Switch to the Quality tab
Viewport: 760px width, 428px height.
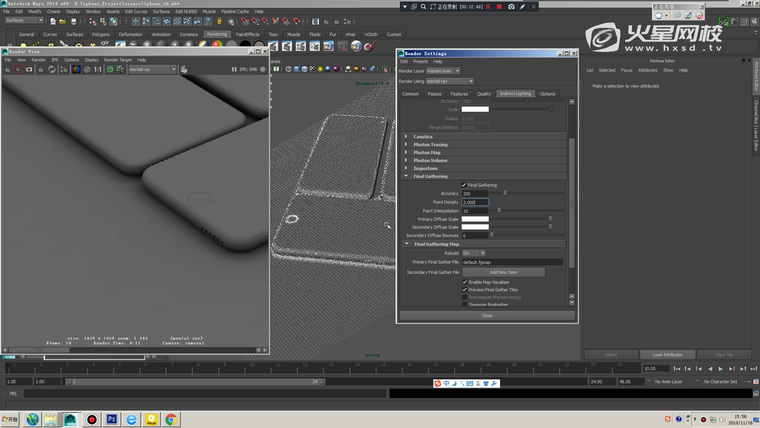click(484, 94)
